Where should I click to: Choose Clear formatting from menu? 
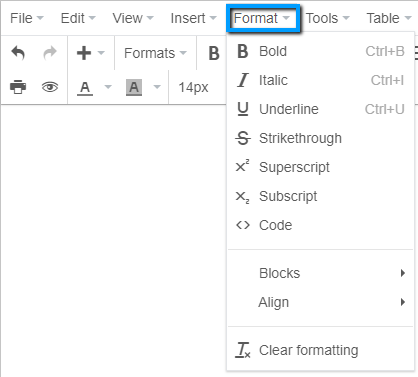pyautogui.click(x=320, y=350)
